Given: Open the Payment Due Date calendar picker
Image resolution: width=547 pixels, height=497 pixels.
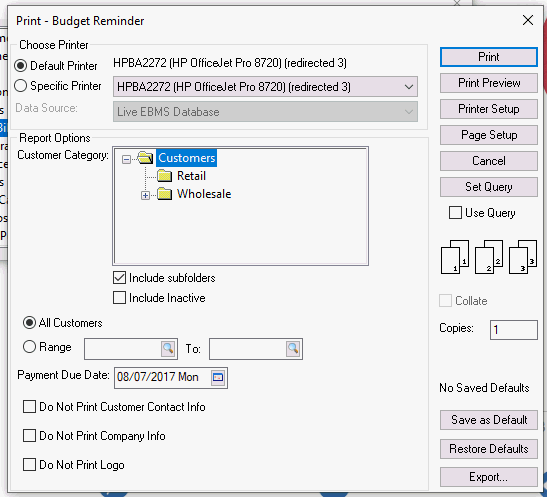Looking at the screenshot, I should 218,377.
